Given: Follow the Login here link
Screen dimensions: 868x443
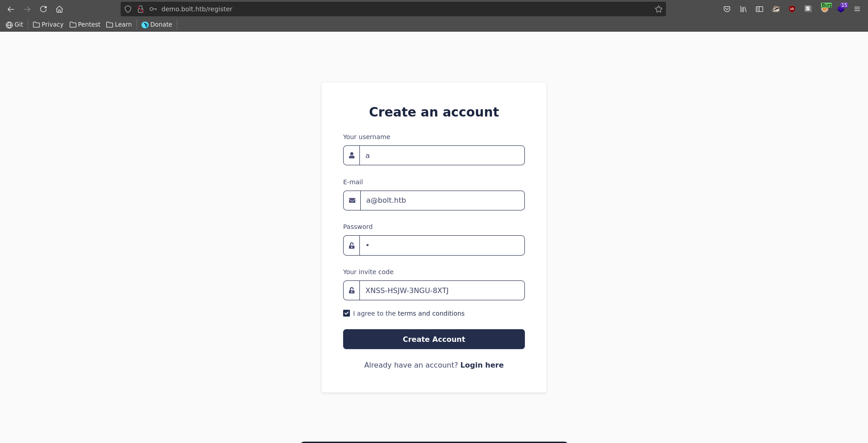Looking at the screenshot, I should coord(481,365).
